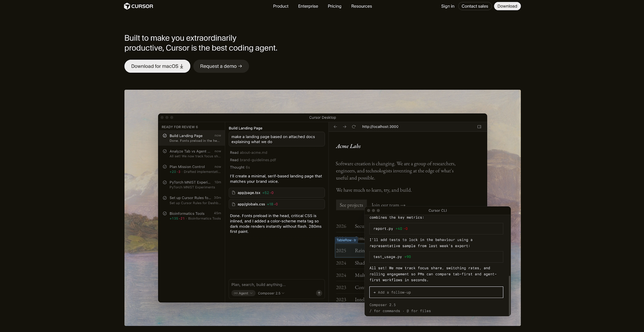This screenshot has height=332, width=644.
Task: Click test_usage.py file block in CLI
Action: [436, 257]
